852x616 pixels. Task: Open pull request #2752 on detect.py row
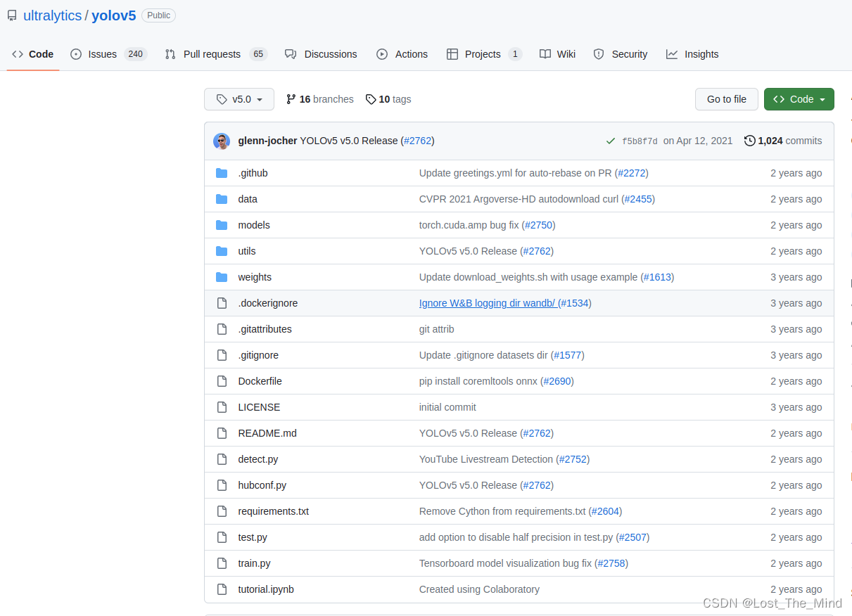(573, 459)
